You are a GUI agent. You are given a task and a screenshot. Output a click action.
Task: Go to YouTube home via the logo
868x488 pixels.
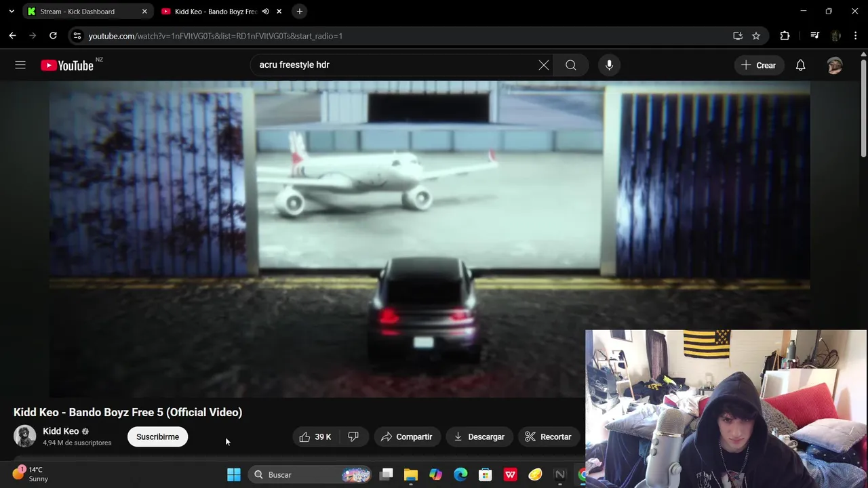coord(66,65)
